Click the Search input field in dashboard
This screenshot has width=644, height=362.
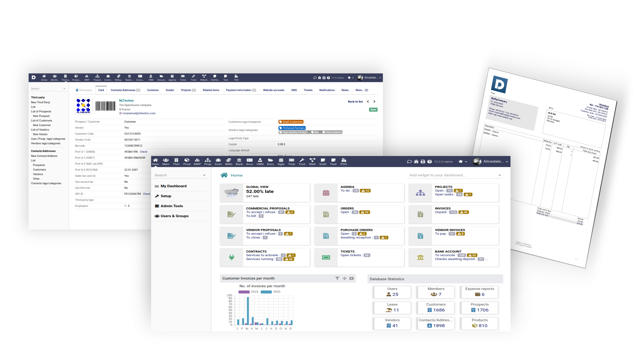[x=179, y=175]
